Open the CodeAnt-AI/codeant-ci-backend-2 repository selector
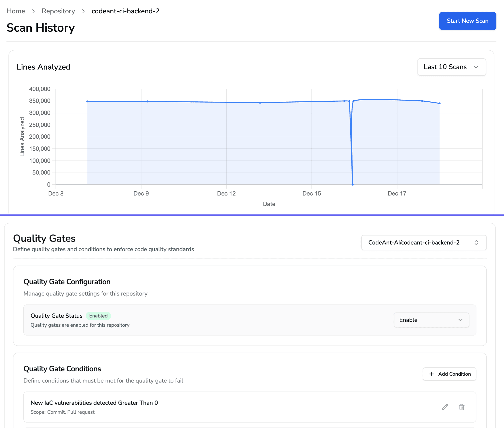This screenshot has height=428, width=504. point(424,242)
